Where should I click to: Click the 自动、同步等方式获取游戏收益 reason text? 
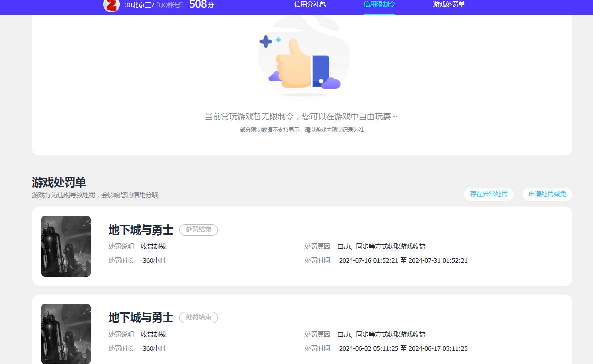coord(382,246)
